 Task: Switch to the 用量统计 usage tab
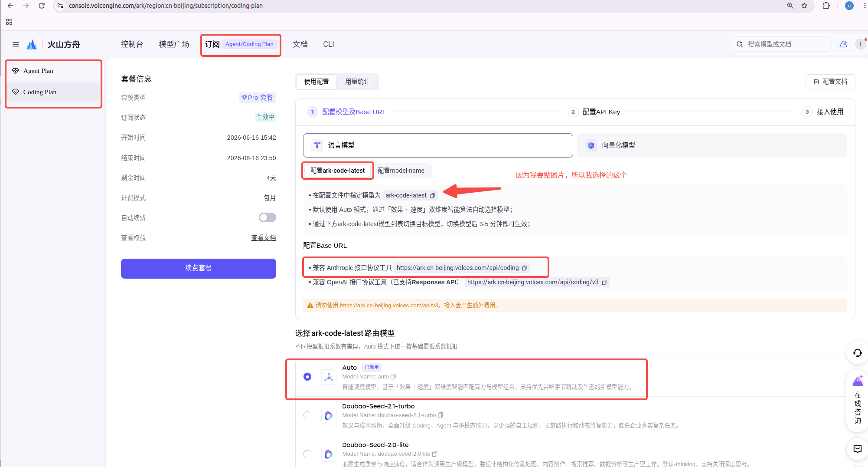coord(357,82)
